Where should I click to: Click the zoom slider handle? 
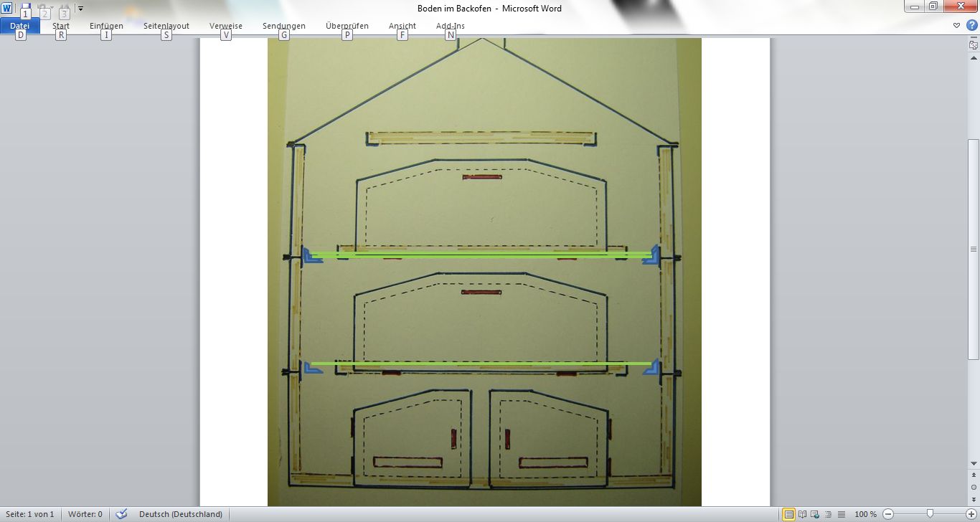[x=930, y=514]
